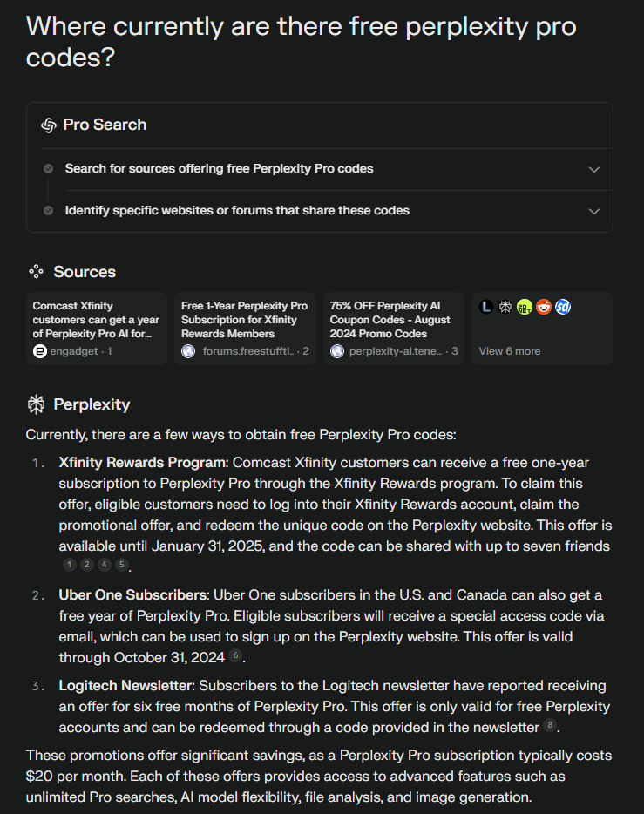Click the Pro Search heading
This screenshot has height=814, width=644.
pyautogui.click(x=105, y=125)
